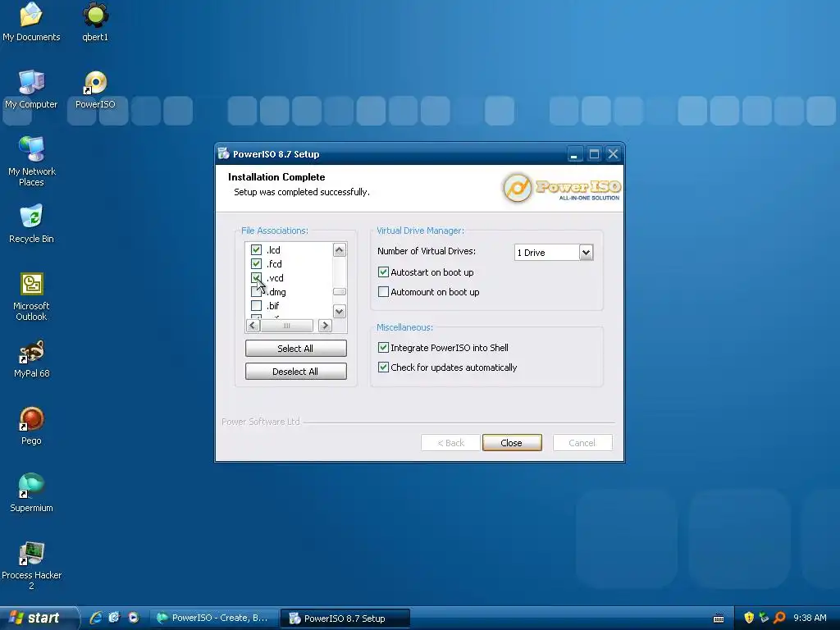Toggle Integrate PowerISO into Shell
This screenshot has width=840, height=630.
pos(383,348)
